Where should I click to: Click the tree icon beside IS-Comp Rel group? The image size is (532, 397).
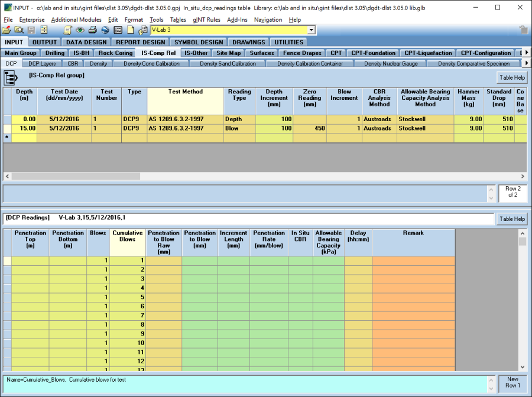[x=11, y=78]
